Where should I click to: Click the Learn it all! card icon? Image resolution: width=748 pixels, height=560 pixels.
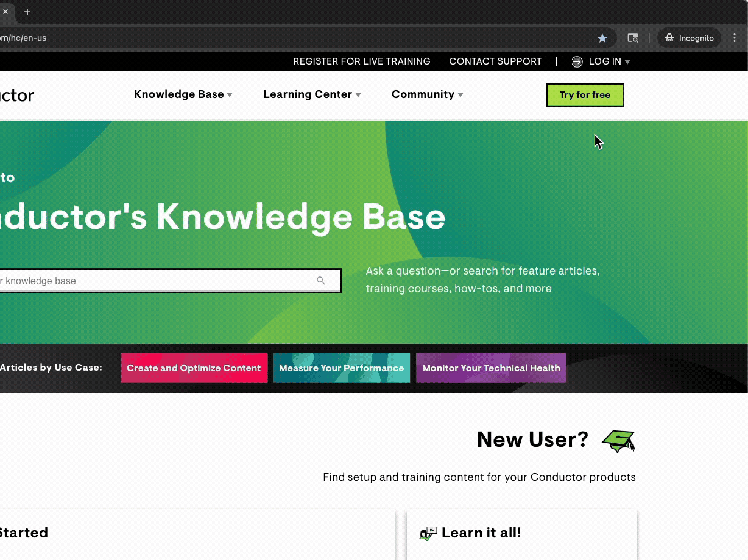(x=428, y=534)
